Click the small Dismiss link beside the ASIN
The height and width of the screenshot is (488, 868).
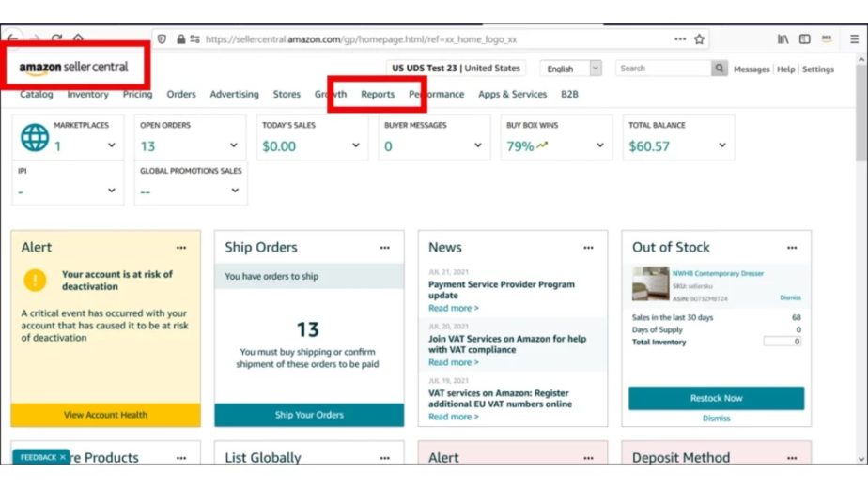791,297
